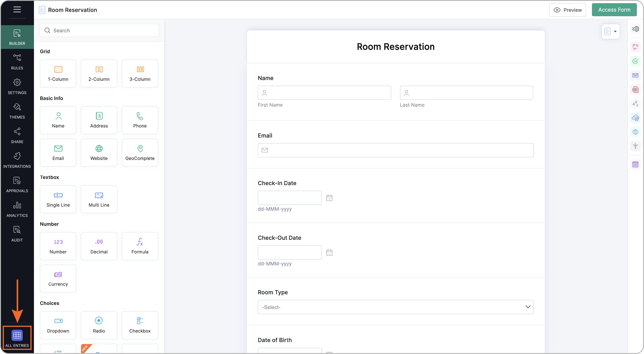Select the Room Type label
Viewport: 644px width, 354px height.
[x=273, y=292]
